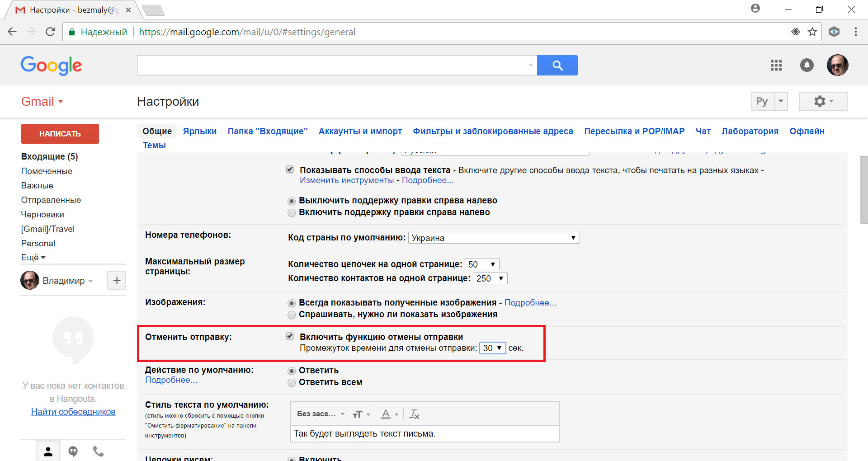Select the Ответить всем radio button

[292, 383]
